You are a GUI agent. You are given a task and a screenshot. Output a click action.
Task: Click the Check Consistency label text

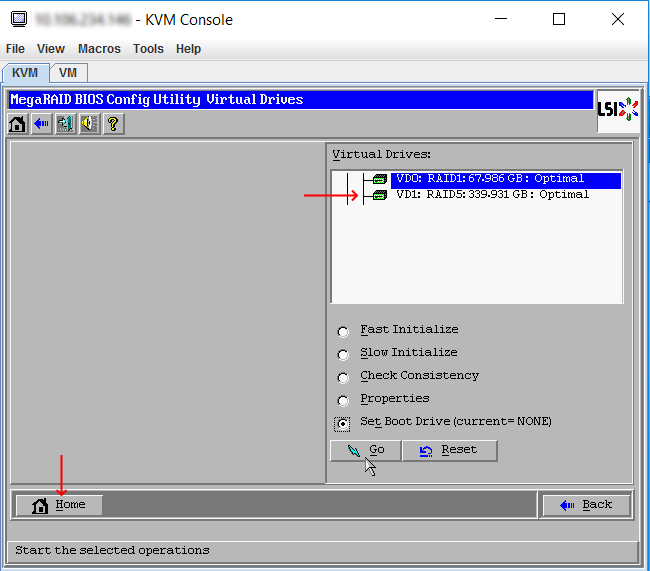(x=420, y=376)
